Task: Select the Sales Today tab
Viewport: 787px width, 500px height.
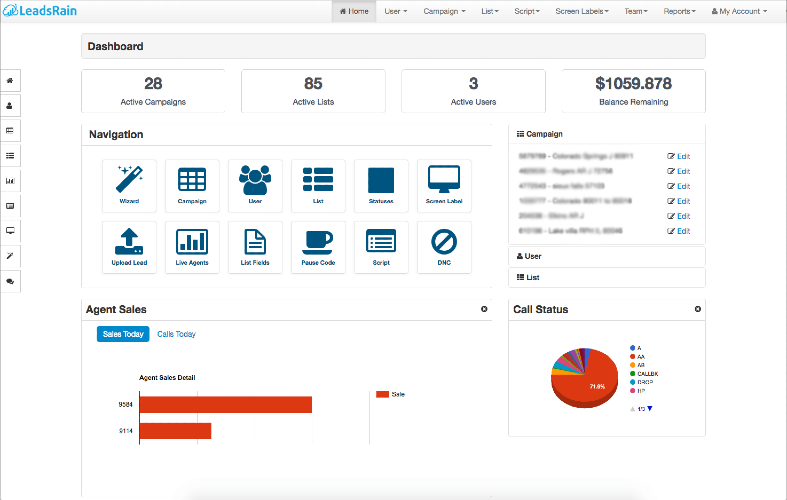Action: (123, 334)
